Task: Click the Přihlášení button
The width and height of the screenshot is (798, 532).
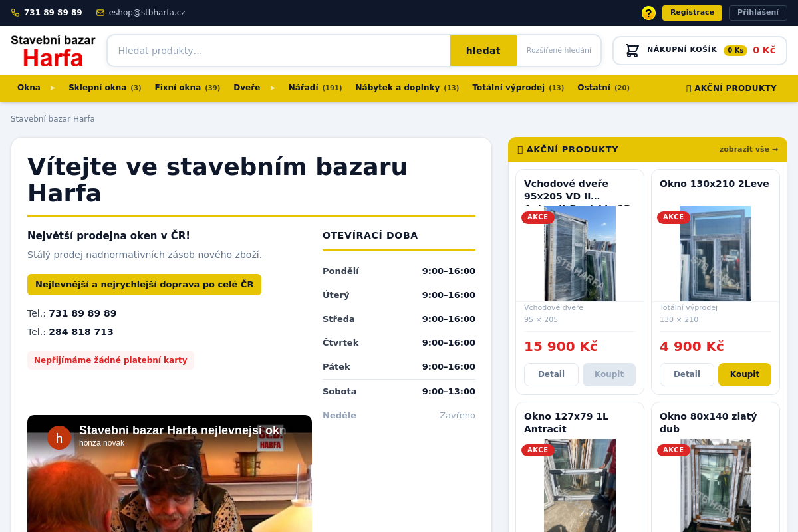Action: point(758,13)
